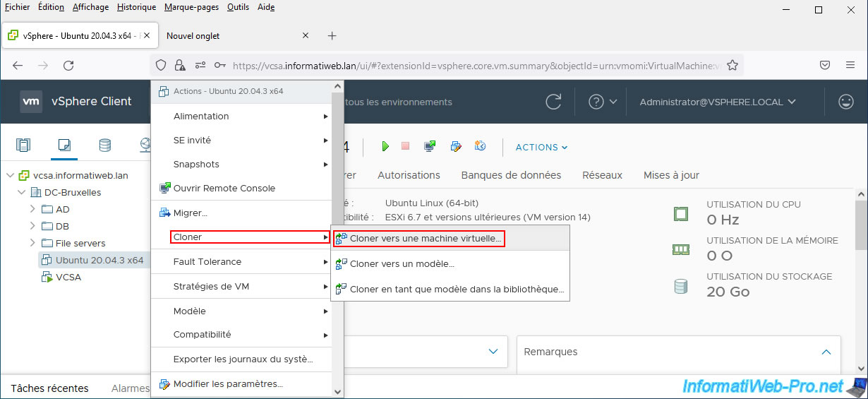Bookmark this page with the star
The width and height of the screenshot is (868, 399).
tap(733, 65)
